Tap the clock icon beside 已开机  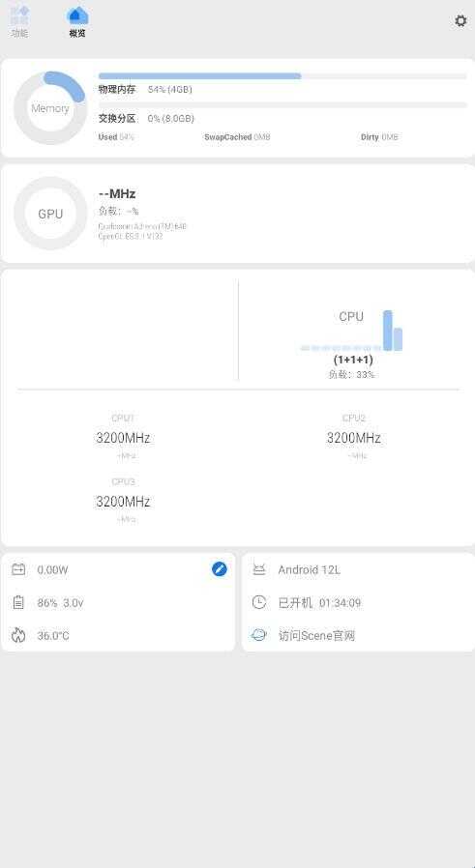click(259, 602)
